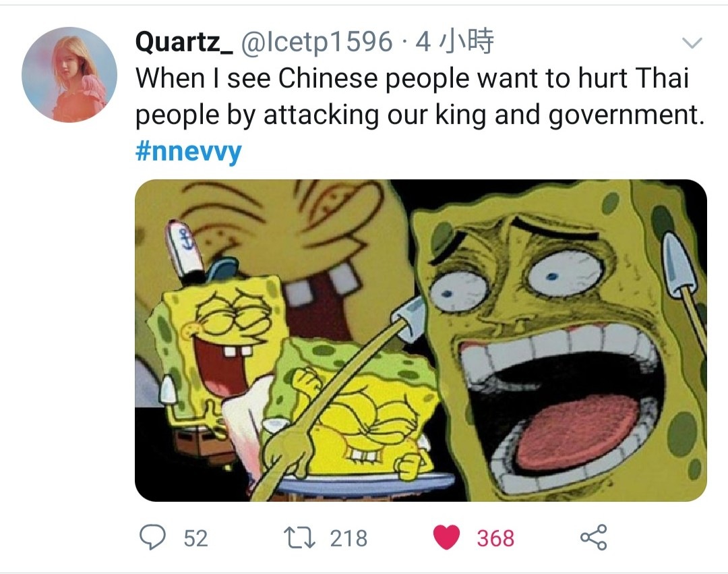728x574 pixels.
Task: Open Quartz_ profile picture avatar
Action: tap(69, 75)
